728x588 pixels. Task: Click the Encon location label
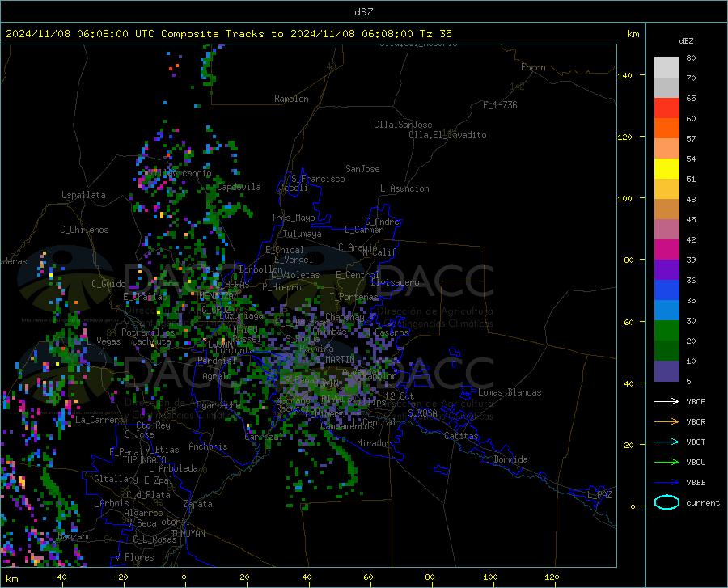coord(533,67)
